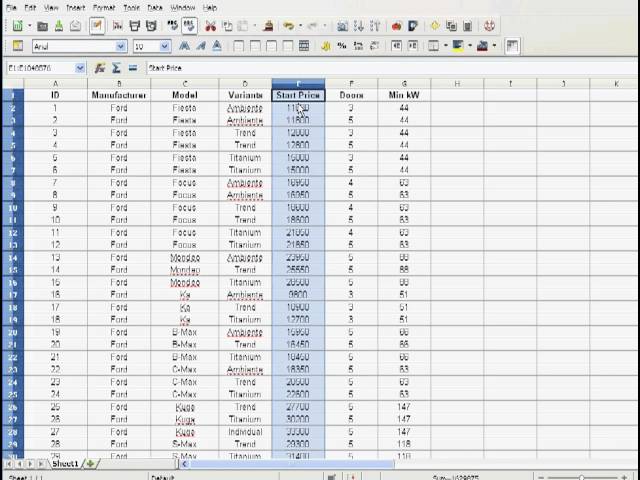Click the Sort Ascending icon
Viewport: 640px width, 480px height.
click(x=359, y=26)
